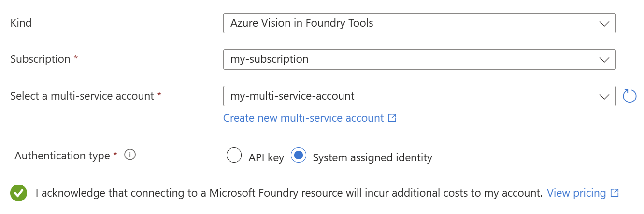This screenshot has width=644, height=214.
Task: Select the API key radio button
Action: (x=234, y=156)
